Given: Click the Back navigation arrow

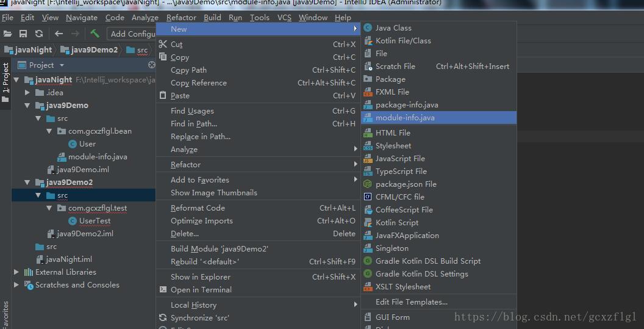Looking at the screenshot, I should pyautogui.click(x=59, y=34).
